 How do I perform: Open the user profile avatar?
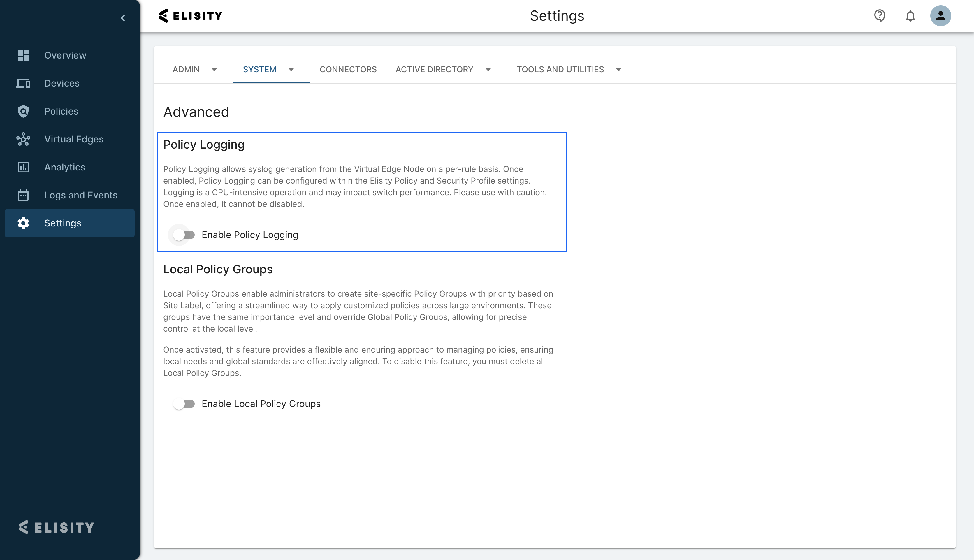(940, 16)
